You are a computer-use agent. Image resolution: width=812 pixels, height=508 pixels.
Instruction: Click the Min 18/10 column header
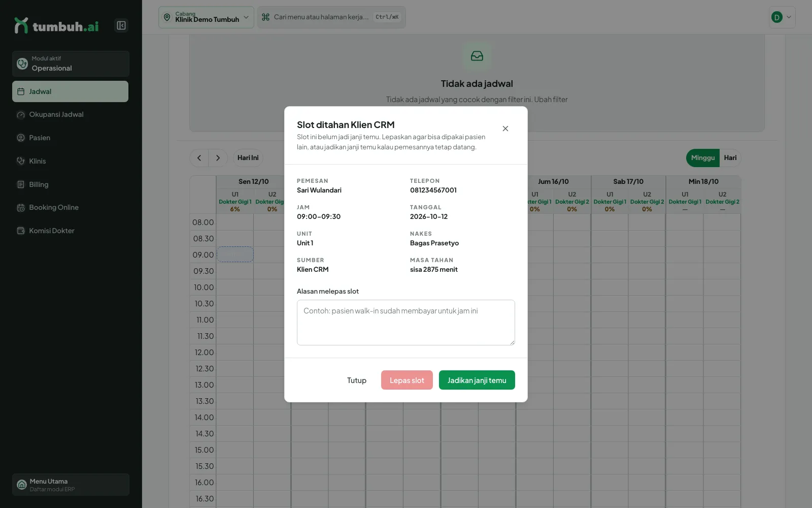[x=703, y=181]
